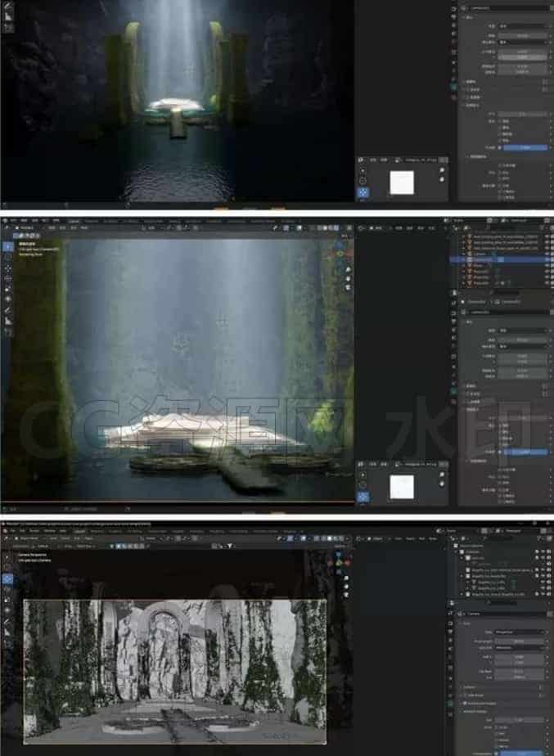Toggle the eye icon on the highlighted outliner row in the waterfall screenshot
554x756 pixels.
point(547,259)
